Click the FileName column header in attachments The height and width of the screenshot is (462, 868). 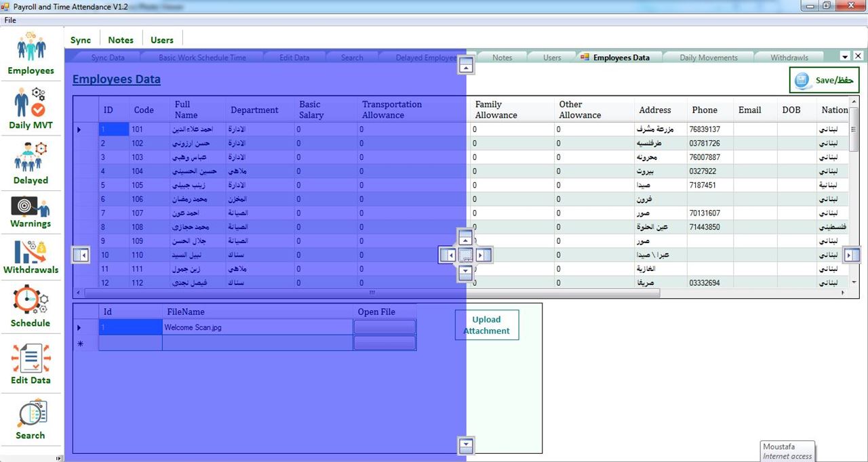(x=258, y=312)
